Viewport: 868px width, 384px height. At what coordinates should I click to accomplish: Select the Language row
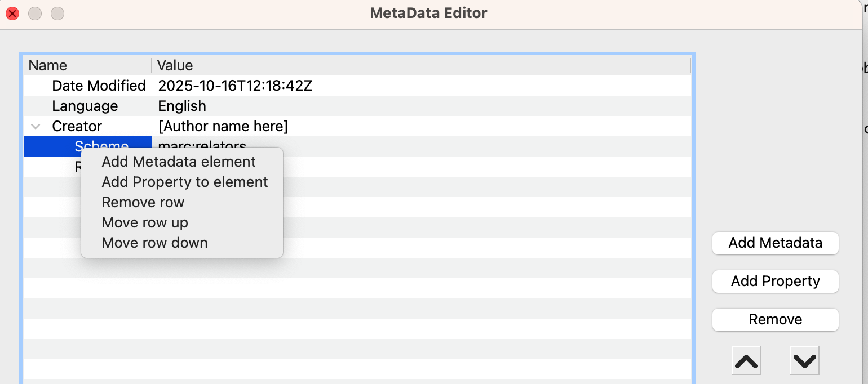tap(85, 106)
